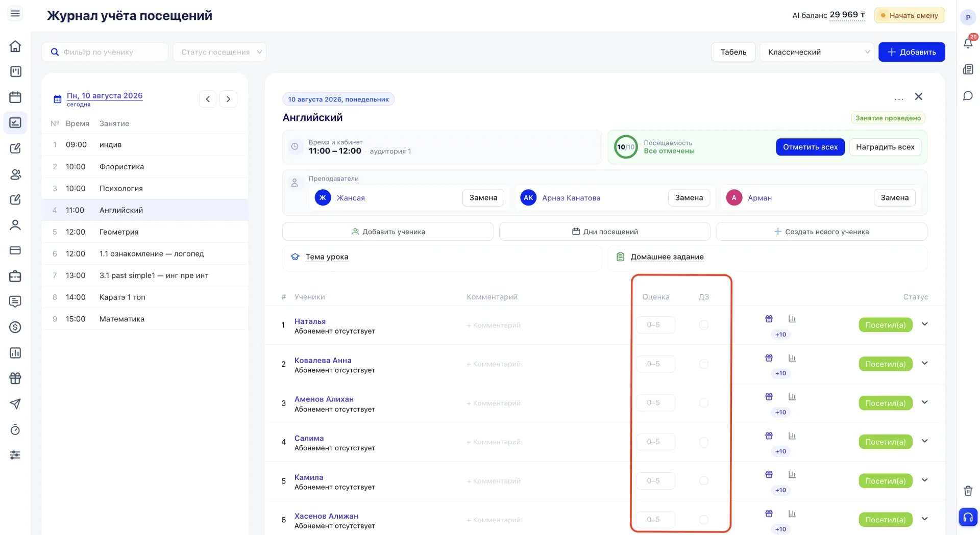
Task: Click Наградить всех button
Action: (885, 147)
